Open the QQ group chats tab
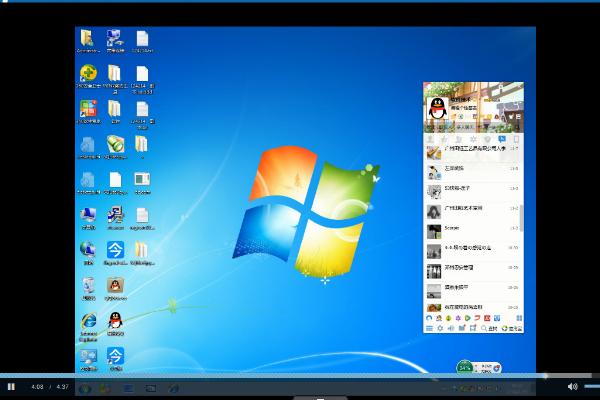Image resolution: width=600 pixels, height=400 pixels. [x=458, y=139]
